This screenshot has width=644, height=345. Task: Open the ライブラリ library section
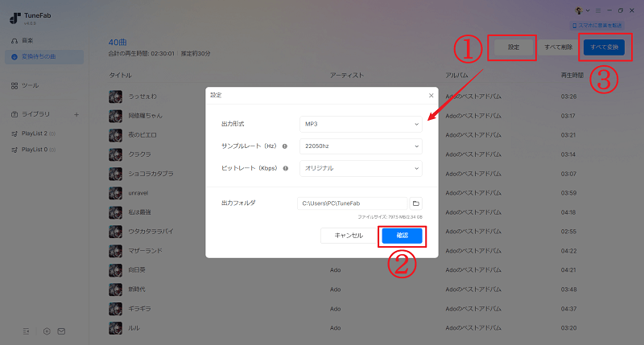(31, 114)
